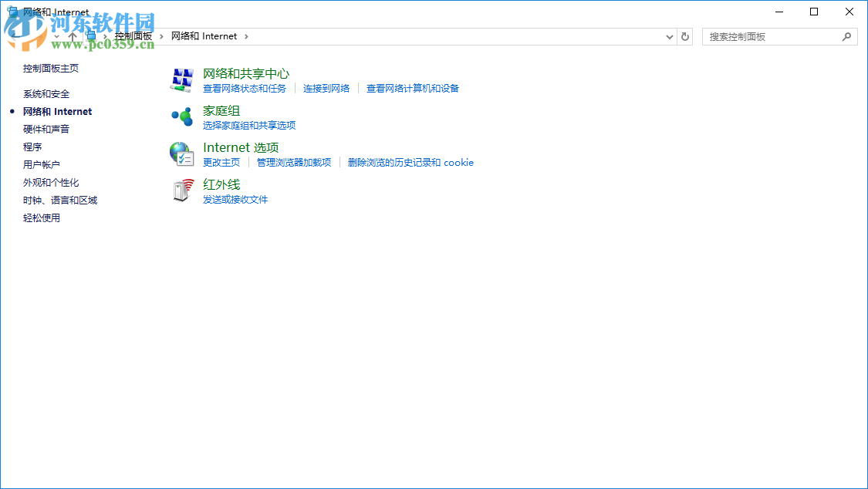Open Network and Sharing Center via its icon
The width and height of the screenshot is (868, 489).
(181, 79)
